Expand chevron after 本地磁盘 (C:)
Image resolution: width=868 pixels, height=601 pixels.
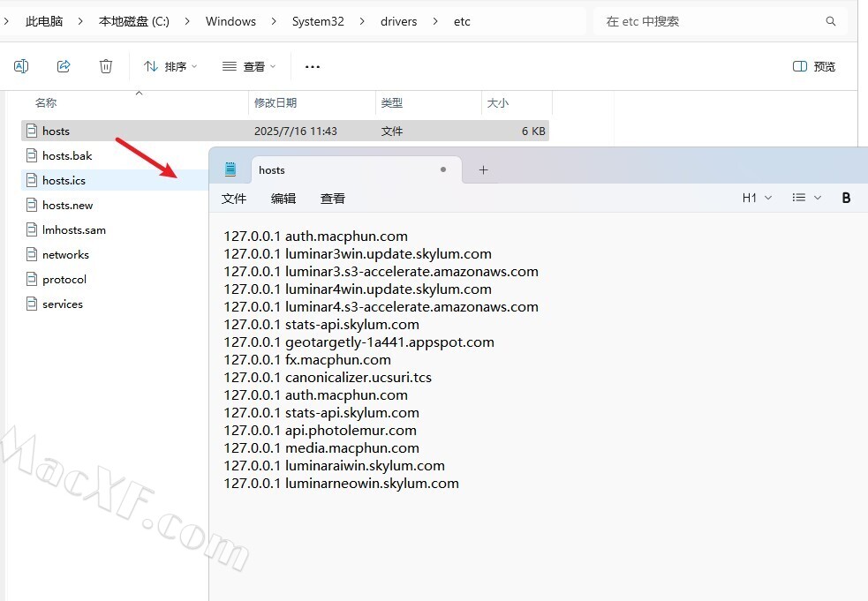coord(188,21)
